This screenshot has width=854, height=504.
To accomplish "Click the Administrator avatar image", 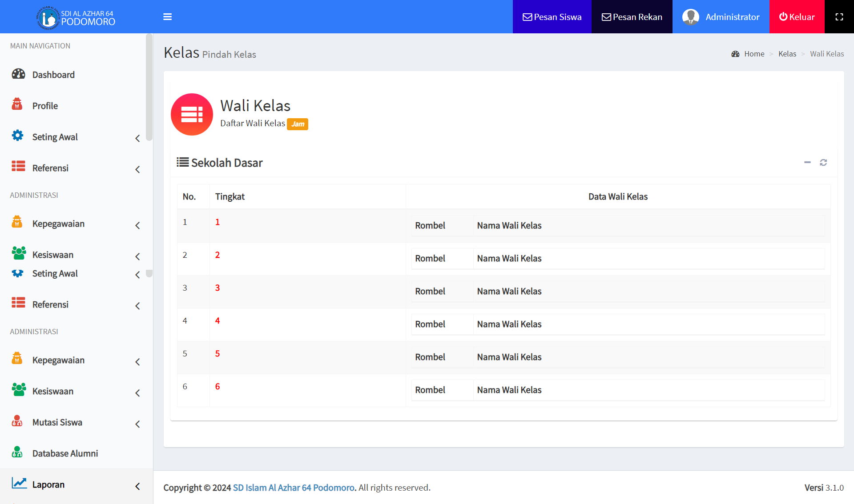I will pyautogui.click(x=690, y=17).
